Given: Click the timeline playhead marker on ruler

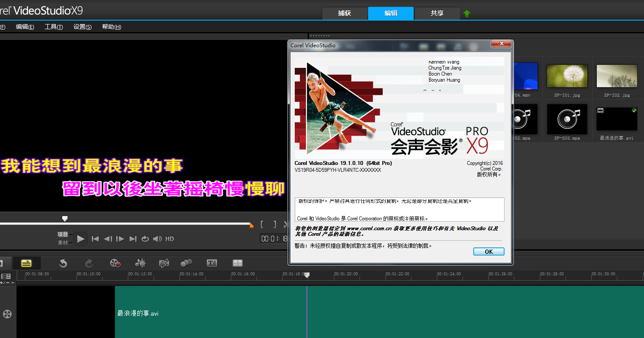Looking at the screenshot, I should pyautogui.click(x=307, y=275).
